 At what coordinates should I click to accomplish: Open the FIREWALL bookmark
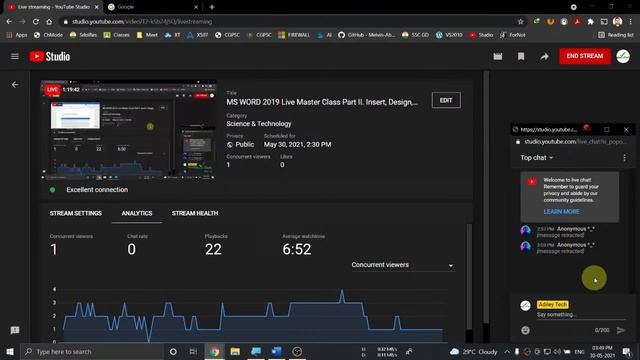(x=294, y=35)
